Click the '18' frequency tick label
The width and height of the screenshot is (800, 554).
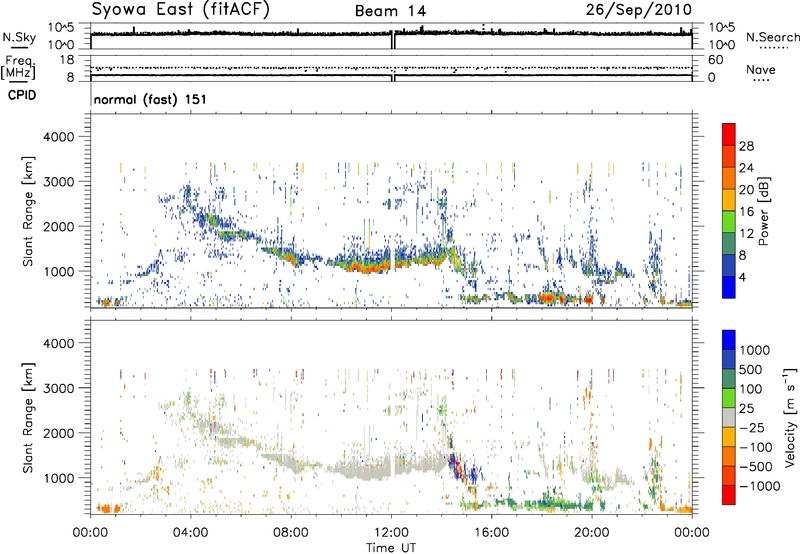pyautogui.click(x=67, y=60)
